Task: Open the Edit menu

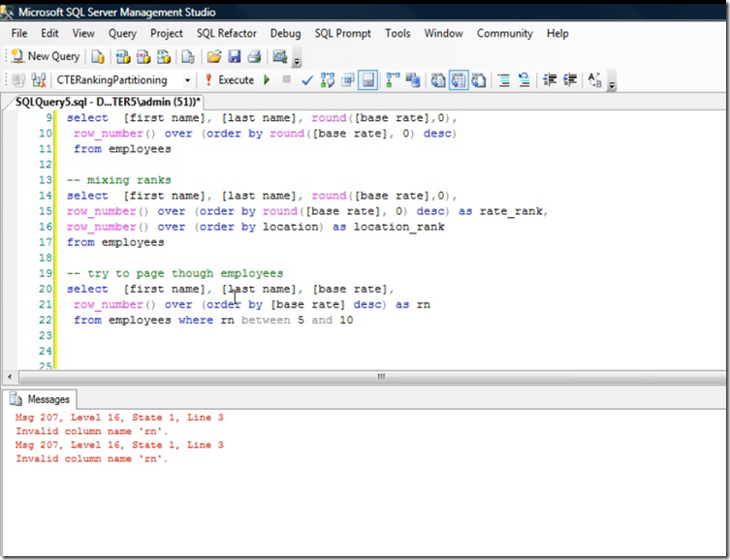Action: (49, 34)
